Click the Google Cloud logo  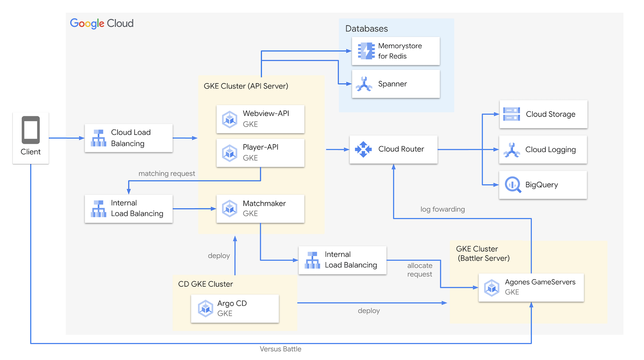pyautogui.click(x=101, y=24)
